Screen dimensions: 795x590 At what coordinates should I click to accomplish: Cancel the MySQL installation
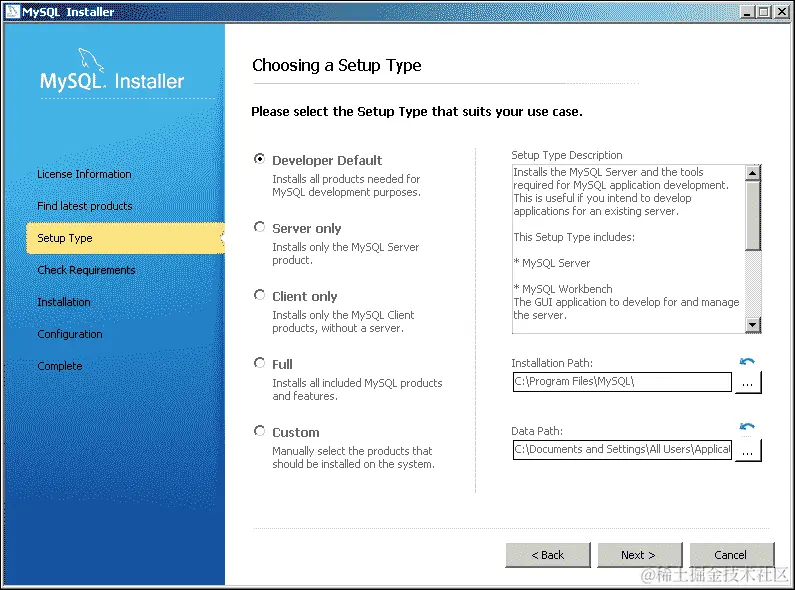(x=731, y=555)
